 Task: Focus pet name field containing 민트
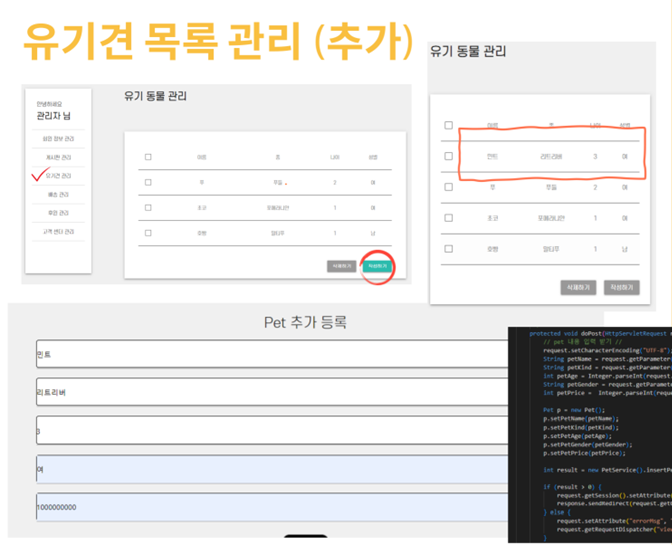tap(272, 354)
